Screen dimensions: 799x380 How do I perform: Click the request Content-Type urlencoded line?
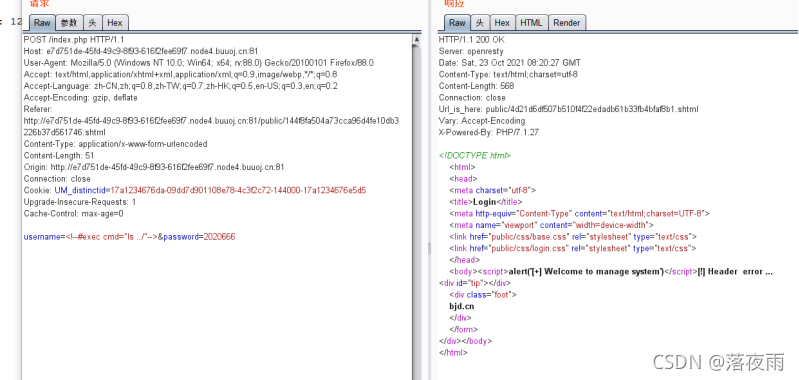[x=116, y=144]
